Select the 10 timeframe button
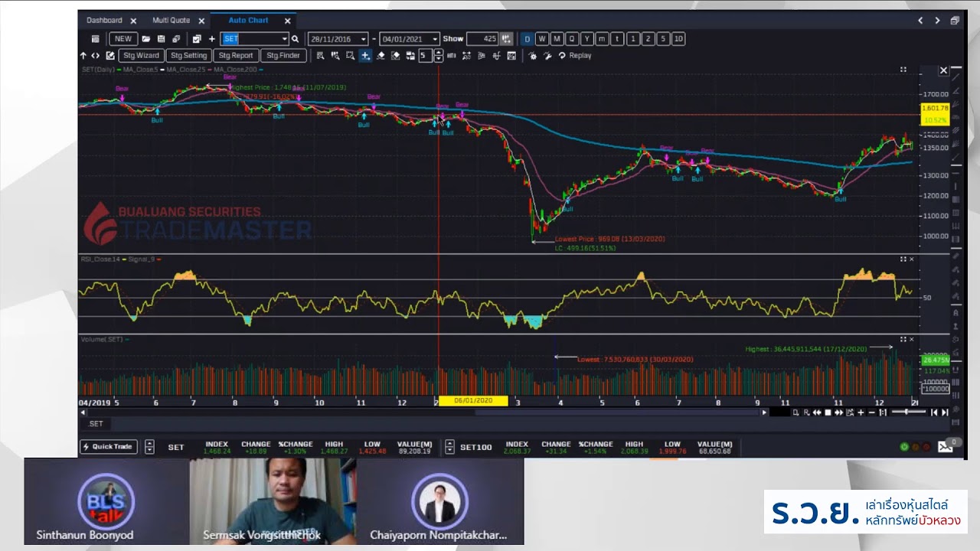This screenshot has width=980, height=551. [x=678, y=39]
